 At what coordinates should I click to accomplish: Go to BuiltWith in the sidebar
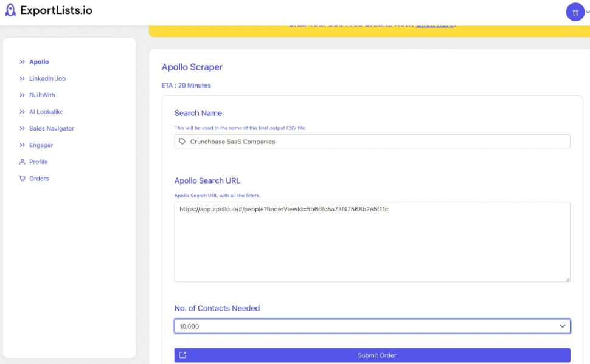(x=42, y=95)
